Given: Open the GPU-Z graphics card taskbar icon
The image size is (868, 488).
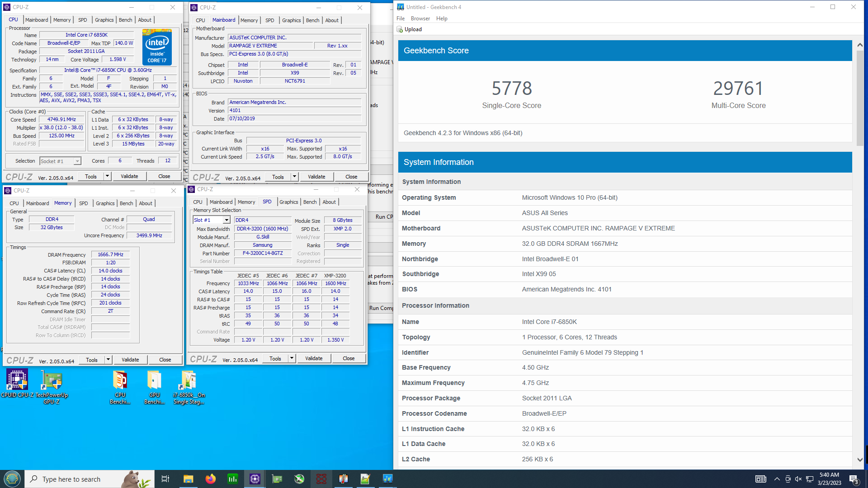Looking at the screenshot, I should pyautogui.click(x=277, y=479).
